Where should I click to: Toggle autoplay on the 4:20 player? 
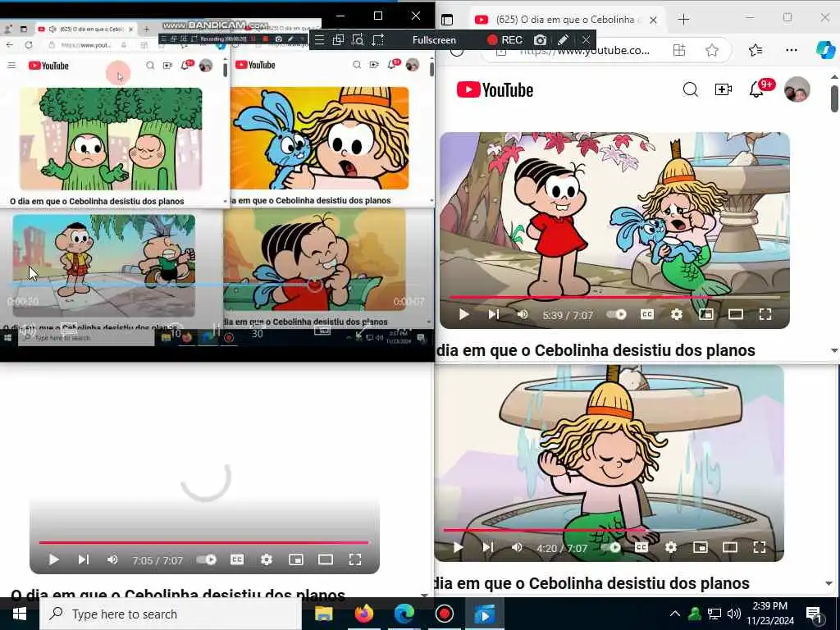click(x=611, y=547)
